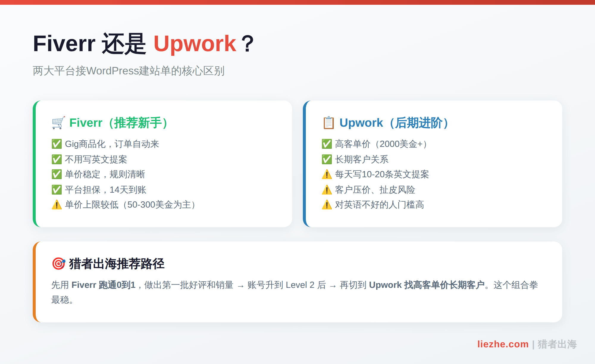595x364 pixels.
Task: Click the heading '猎者出海推荐路径'
Action: (x=117, y=264)
